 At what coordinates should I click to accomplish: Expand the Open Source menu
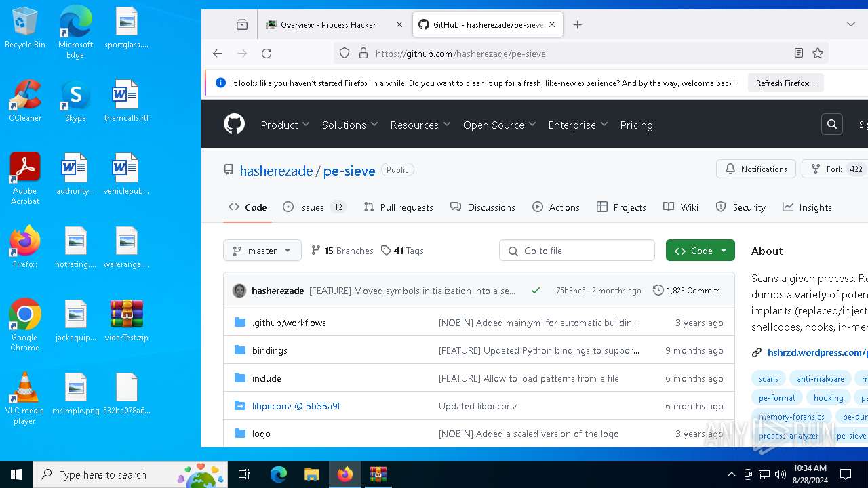point(500,125)
